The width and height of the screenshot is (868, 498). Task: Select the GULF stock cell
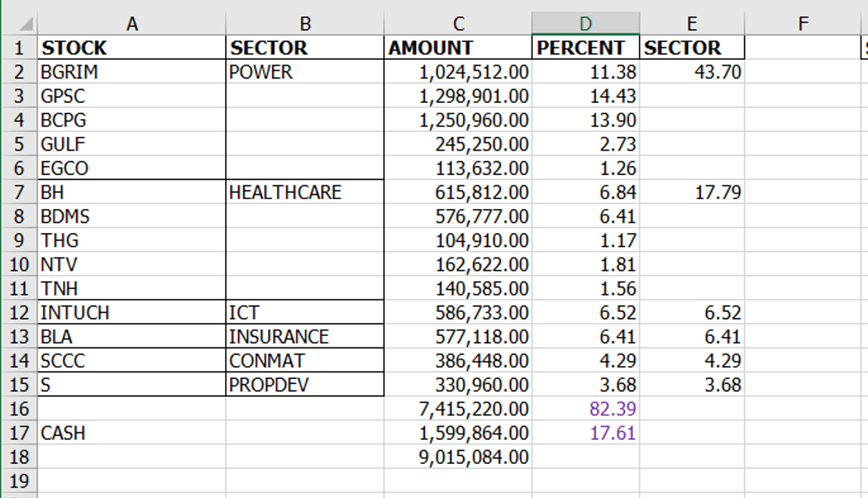click(132, 144)
